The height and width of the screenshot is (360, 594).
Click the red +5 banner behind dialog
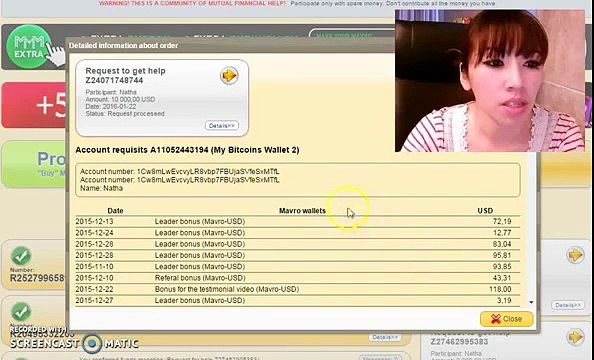coord(34,105)
